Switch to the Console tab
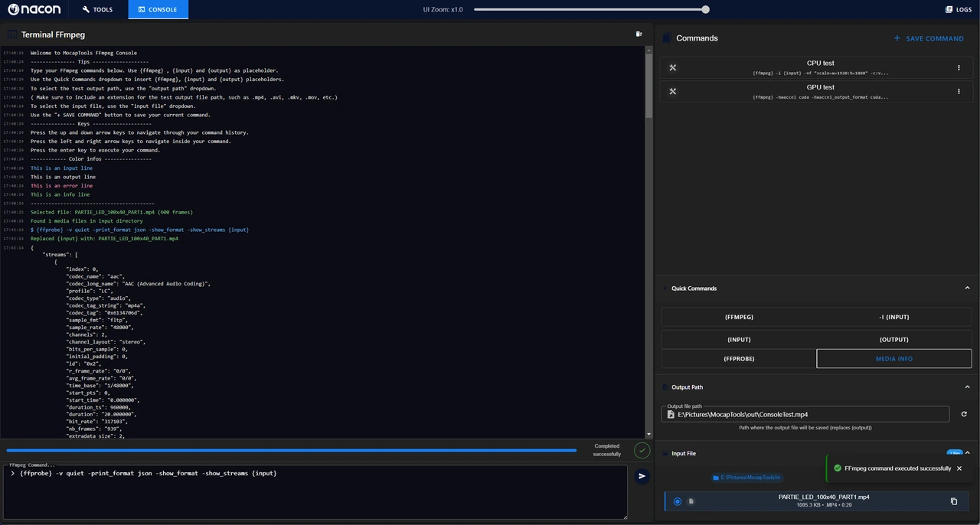Viewport: 980px width, 525px height. (158, 9)
